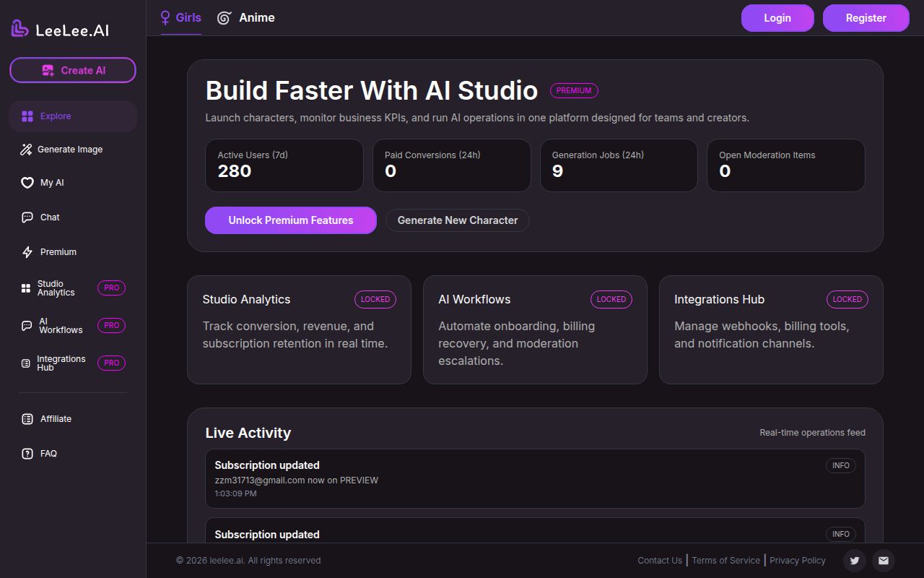This screenshot has width=924, height=578.
Task: Open the Twitter social icon in footer
Action: (855, 560)
